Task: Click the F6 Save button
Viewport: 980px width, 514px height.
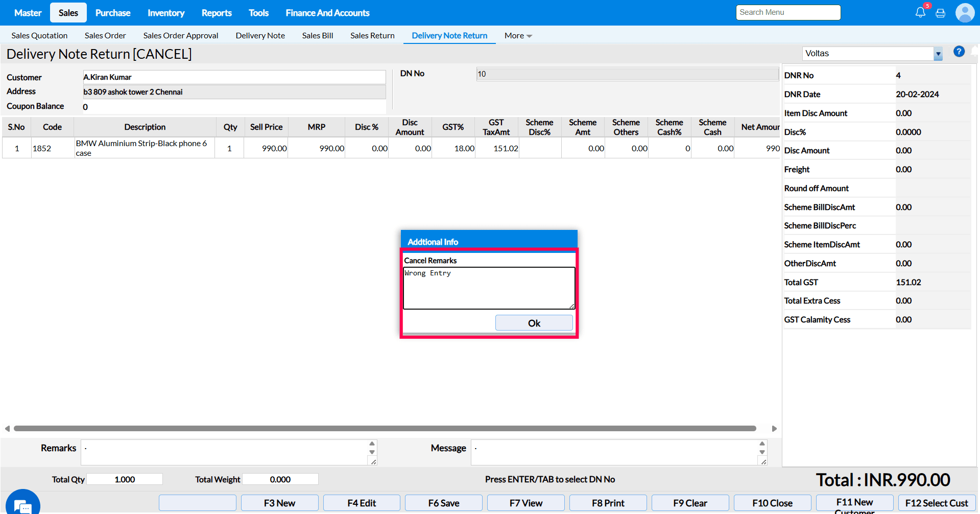Action: [x=444, y=503]
